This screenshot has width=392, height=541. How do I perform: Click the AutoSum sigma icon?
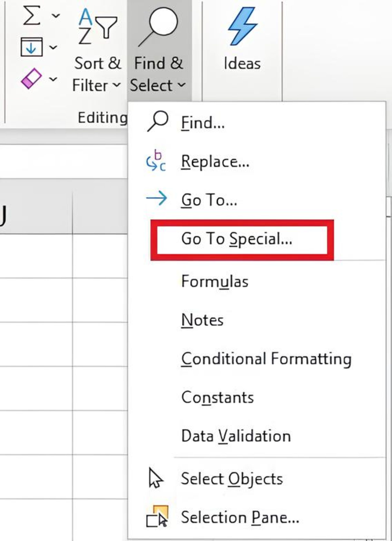pyautogui.click(x=31, y=16)
